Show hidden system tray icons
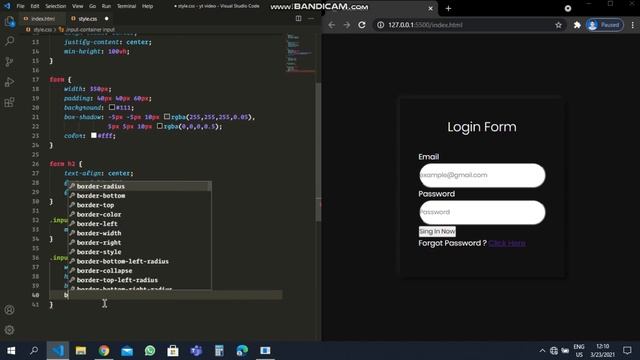The image size is (640, 360). pyautogui.click(x=542, y=351)
